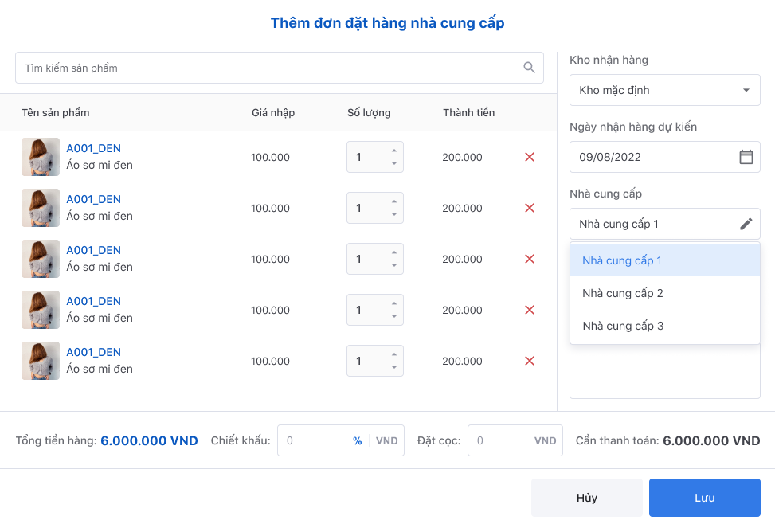The height and width of the screenshot is (532, 775).
Task: Select Nhà cung cấp 2 from list
Action: pyautogui.click(x=623, y=293)
